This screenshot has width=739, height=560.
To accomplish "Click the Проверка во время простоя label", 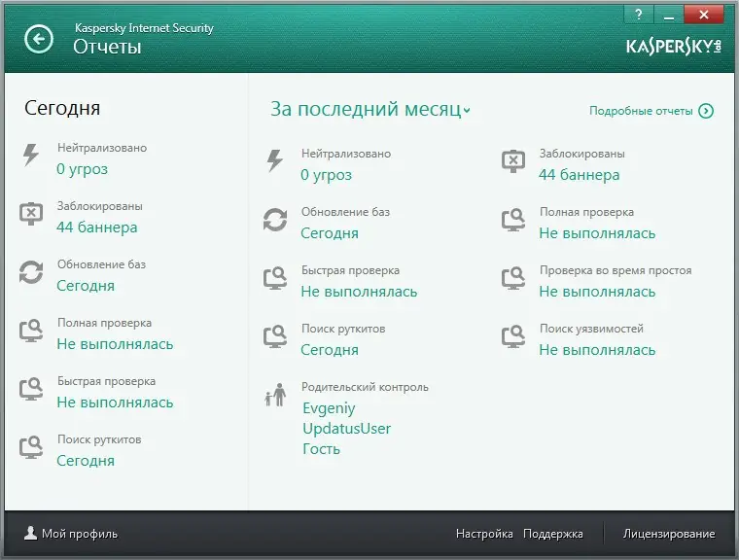I will click(x=616, y=270).
